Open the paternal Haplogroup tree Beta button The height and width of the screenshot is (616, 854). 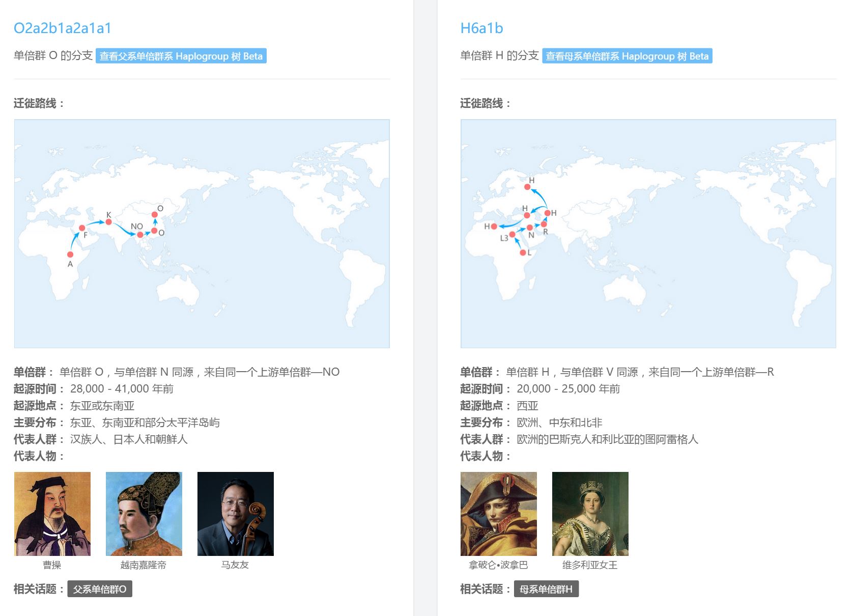[x=181, y=56]
